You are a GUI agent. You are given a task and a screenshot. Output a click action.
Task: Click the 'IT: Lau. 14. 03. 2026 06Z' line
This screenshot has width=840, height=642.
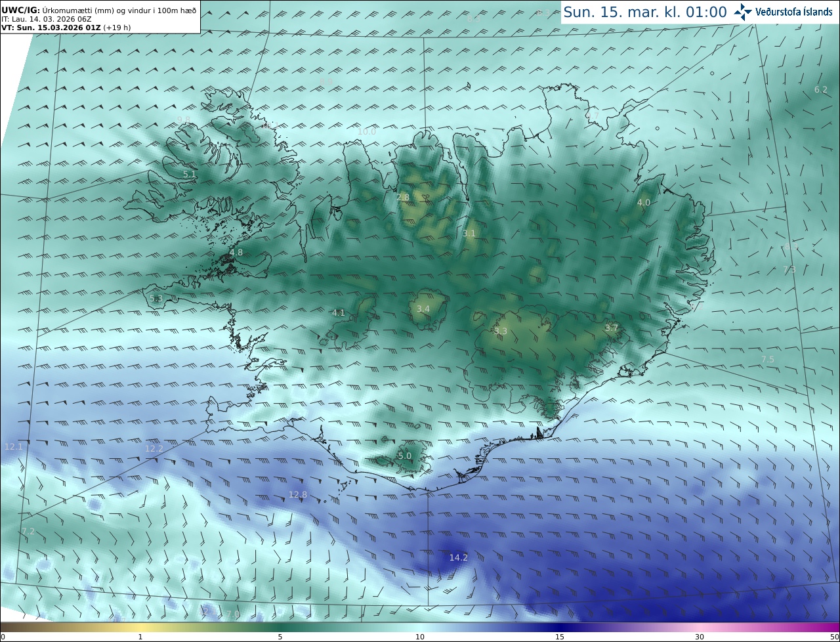(47, 19)
